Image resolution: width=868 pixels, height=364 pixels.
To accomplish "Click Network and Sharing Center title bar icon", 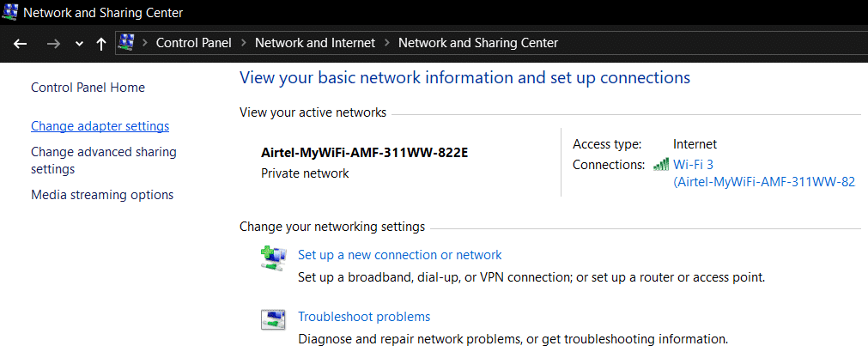I will click(x=10, y=13).
